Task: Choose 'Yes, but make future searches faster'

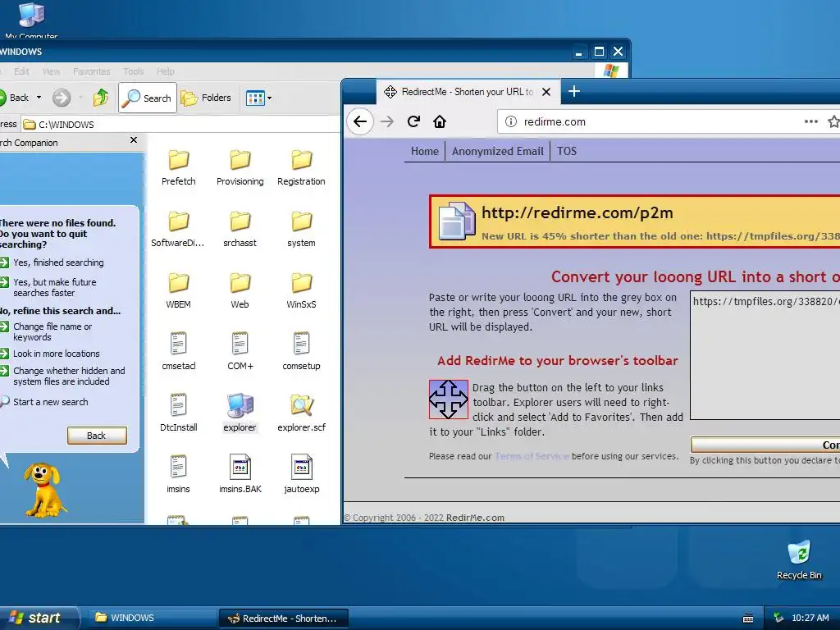Action: click(55, 287)
